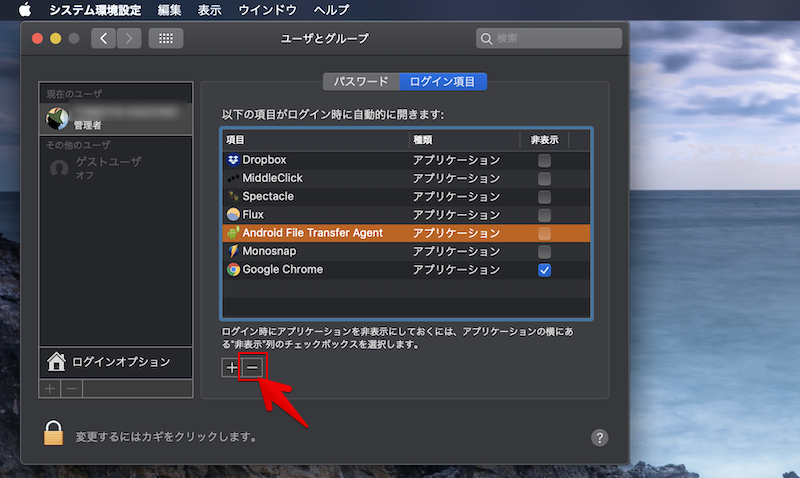Sort the list by the 種類 column header
The height and width of the screenshot is (478, 800).
point(463,140)
